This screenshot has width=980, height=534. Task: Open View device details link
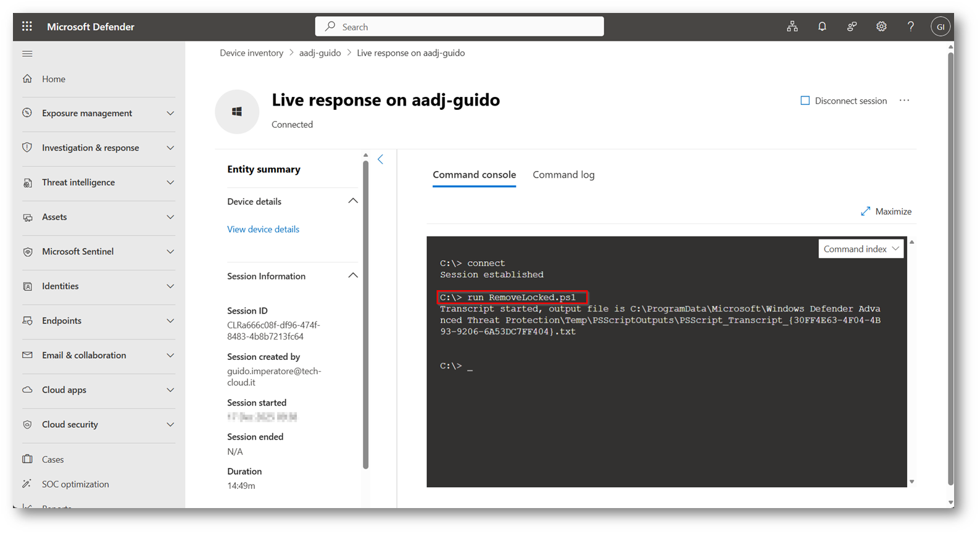click(x=263, y=229)
